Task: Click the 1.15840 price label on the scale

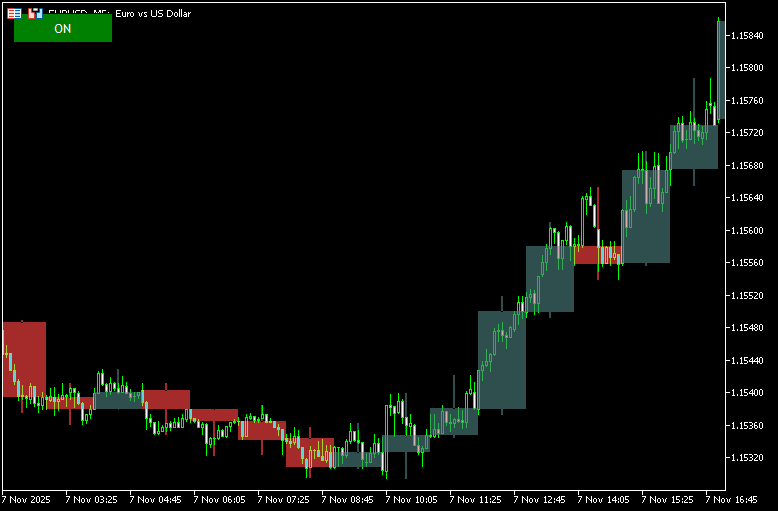Action: pyautogui.click(x=747, y=35)
